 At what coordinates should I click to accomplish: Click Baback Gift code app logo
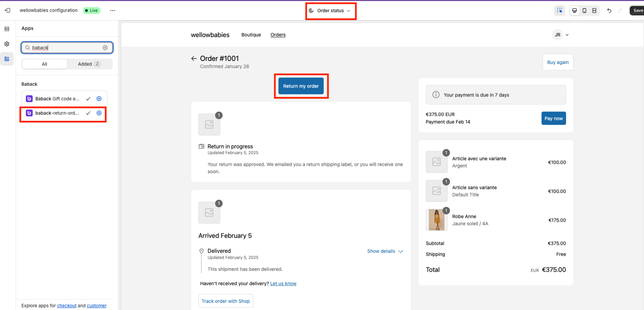click(x=29, y=99)
